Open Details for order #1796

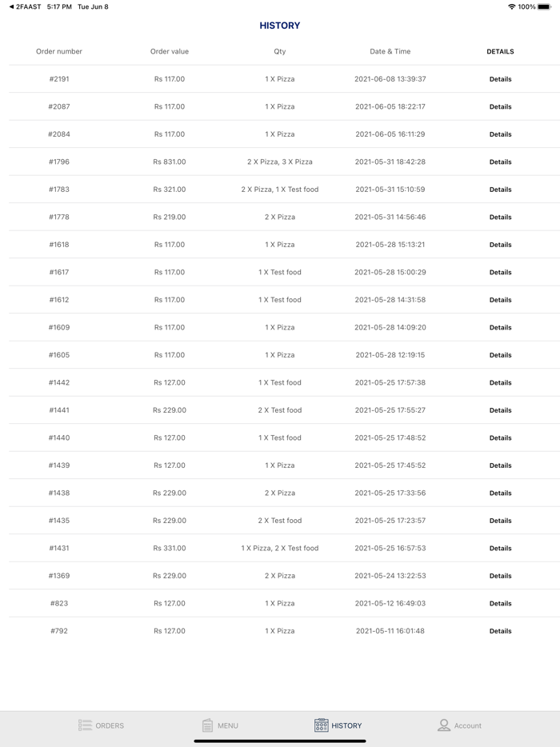(500, 162)
